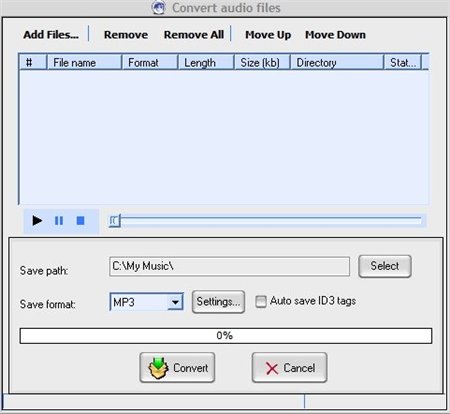The image size is (450, 414).
Task: Cancel the conversion dialog
Action: point(289,368)
